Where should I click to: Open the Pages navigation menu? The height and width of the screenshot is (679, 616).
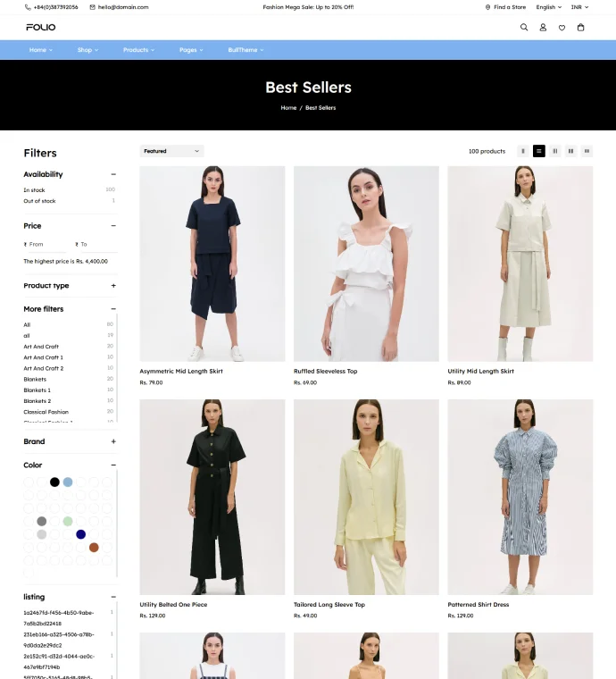coord(191,50)
